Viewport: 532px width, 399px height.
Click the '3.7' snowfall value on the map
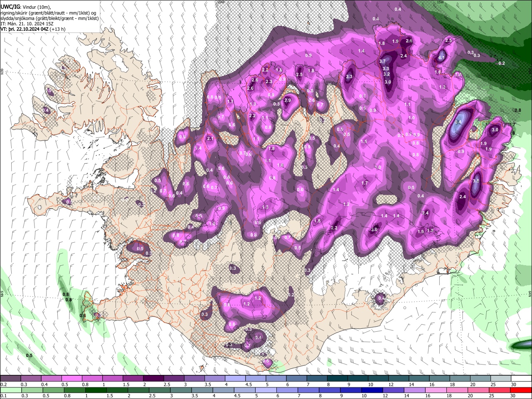click(382, 61)
